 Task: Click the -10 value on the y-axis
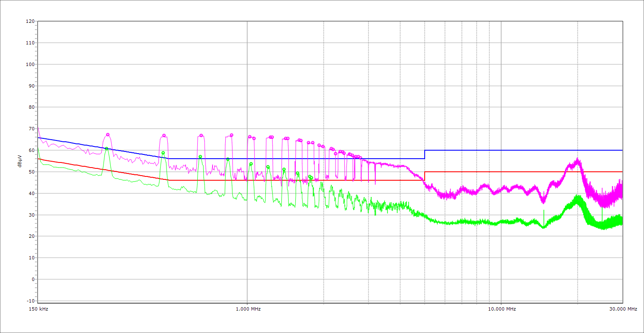click(x=30, y=301)
